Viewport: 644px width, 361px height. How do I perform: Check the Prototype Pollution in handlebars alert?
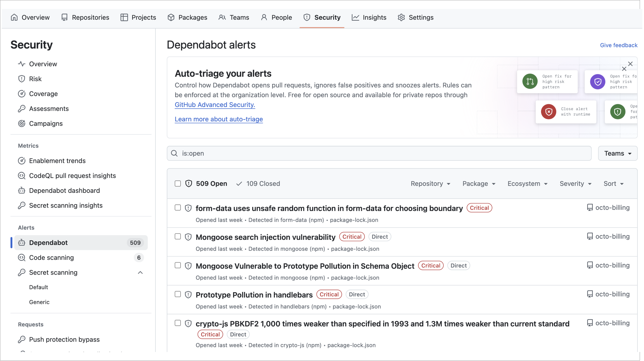(x=177, y=294)
